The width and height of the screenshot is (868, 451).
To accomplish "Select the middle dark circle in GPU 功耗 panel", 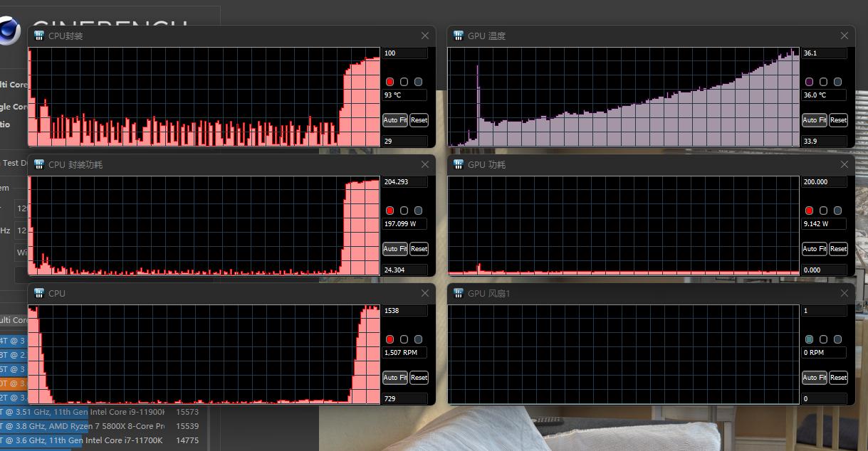I will pyautogui.click(x=823, y=211).
